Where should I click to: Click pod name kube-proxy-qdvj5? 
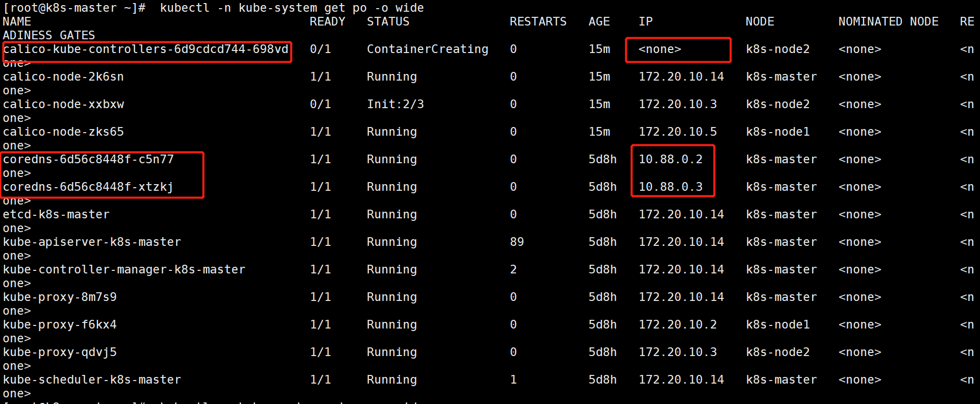(60, 352)
